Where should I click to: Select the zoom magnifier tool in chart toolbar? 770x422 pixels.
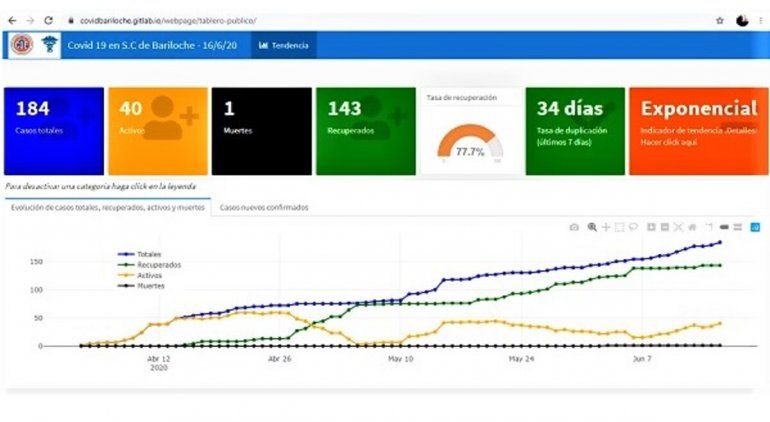(x=592, y=227)
